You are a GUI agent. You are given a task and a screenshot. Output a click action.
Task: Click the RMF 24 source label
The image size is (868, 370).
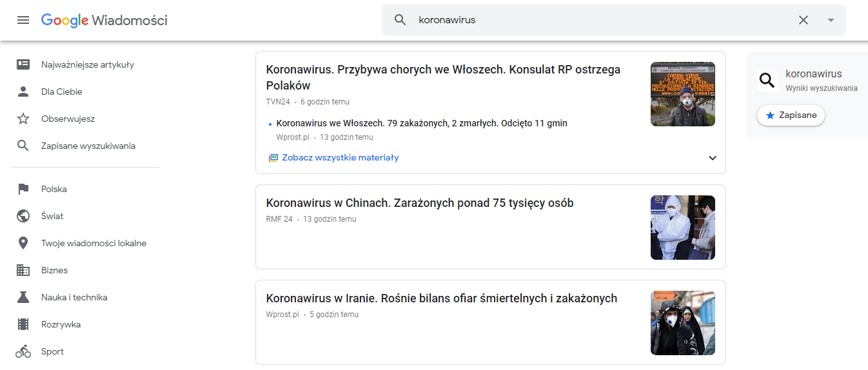(279, 219)
